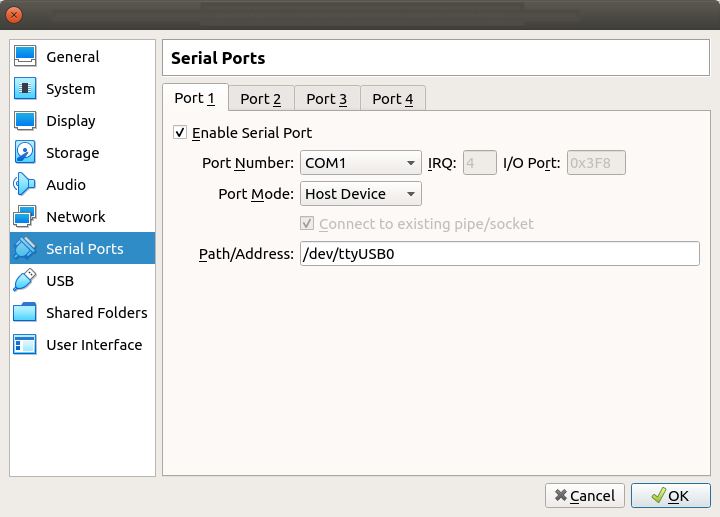
Task: Switch to Port 1 tab
Action: [195, 98]
